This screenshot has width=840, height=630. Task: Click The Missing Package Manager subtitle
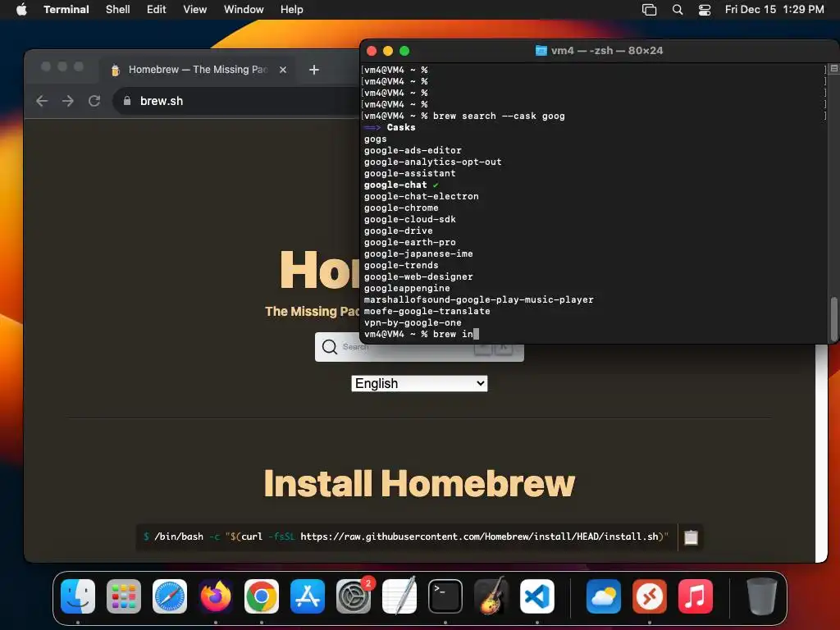pyautogui.click(x=313, y=311)
